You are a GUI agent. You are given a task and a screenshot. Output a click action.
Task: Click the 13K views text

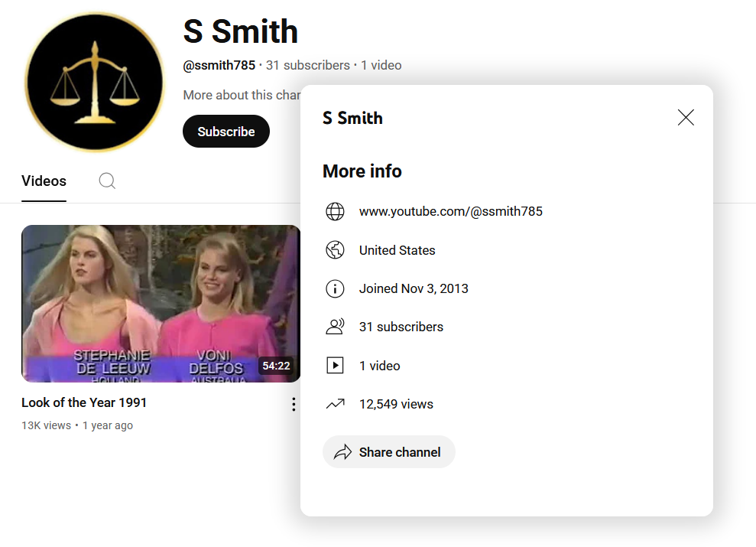point(47,425)
